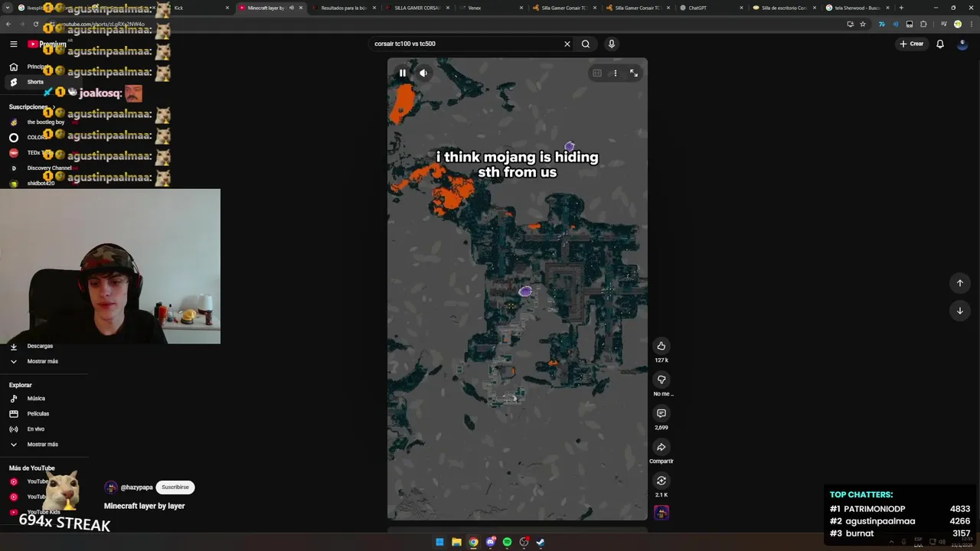Go to YouTube Premium home logo
The height and width of the screenshot is (551, 980).
click(x=47, y=44)
